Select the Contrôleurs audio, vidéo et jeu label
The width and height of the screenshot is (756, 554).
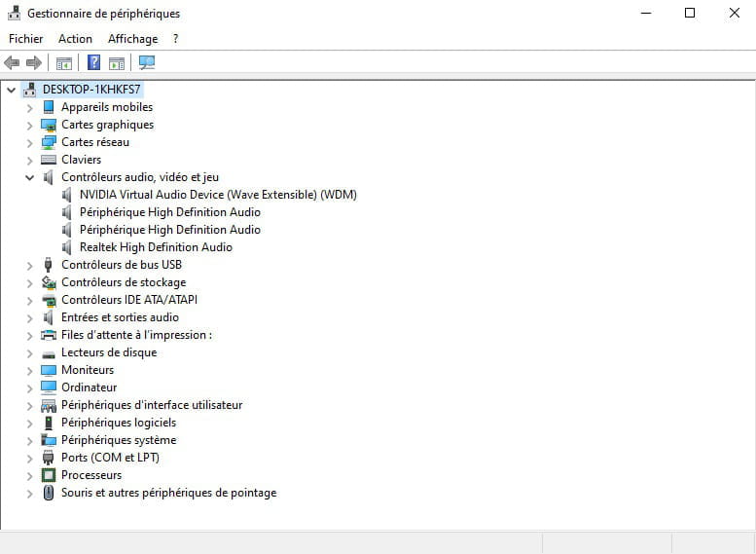click(140, 177)
